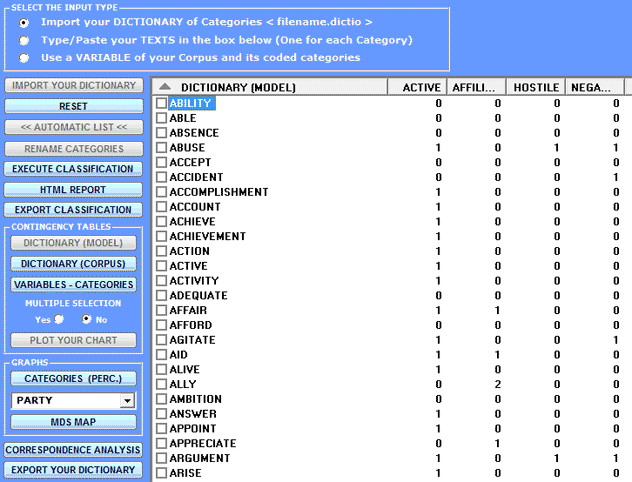Show CATEGORIES (PERC.) graph
The width and height of the screenshot is (632, 482).
73,379
